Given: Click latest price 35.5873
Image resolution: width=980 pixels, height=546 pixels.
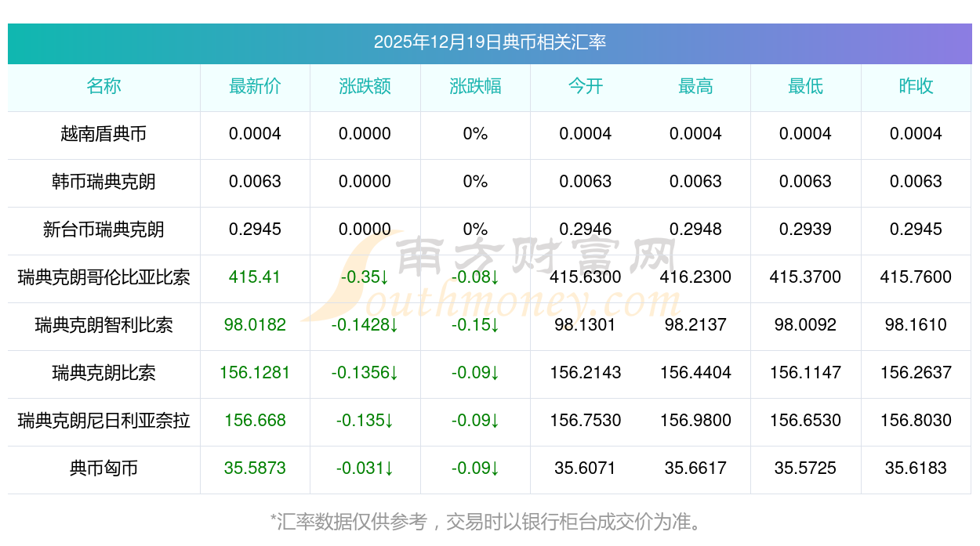Looking at the screenshot, I should (255, 468).
